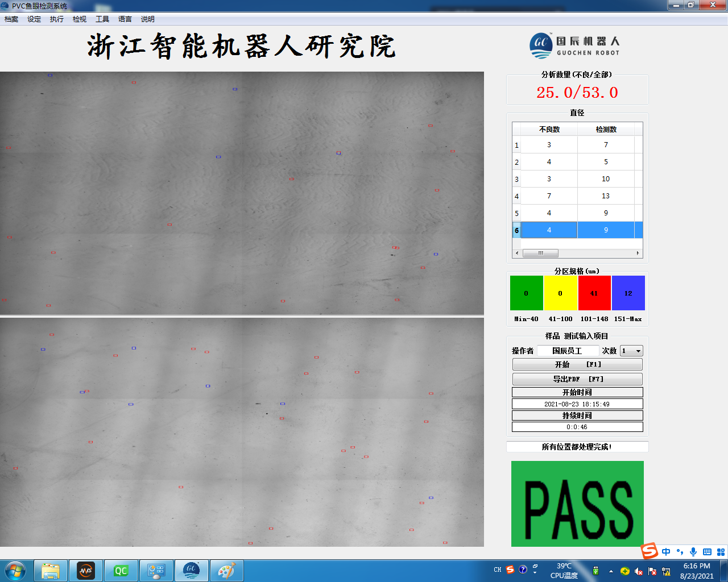This screenshot has width=728, height=582.
Task: Open the 语言 menu
Action: (125, 19)
